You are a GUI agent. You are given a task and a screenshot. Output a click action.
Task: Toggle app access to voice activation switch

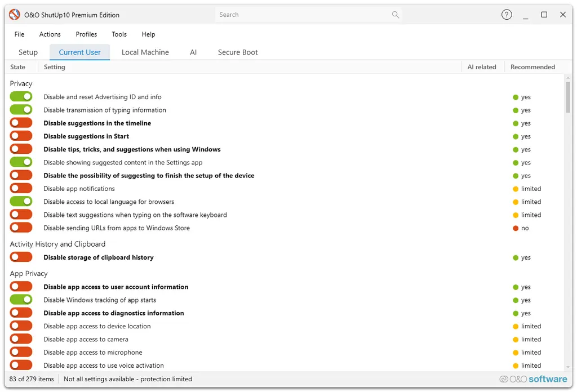(21, 366)
